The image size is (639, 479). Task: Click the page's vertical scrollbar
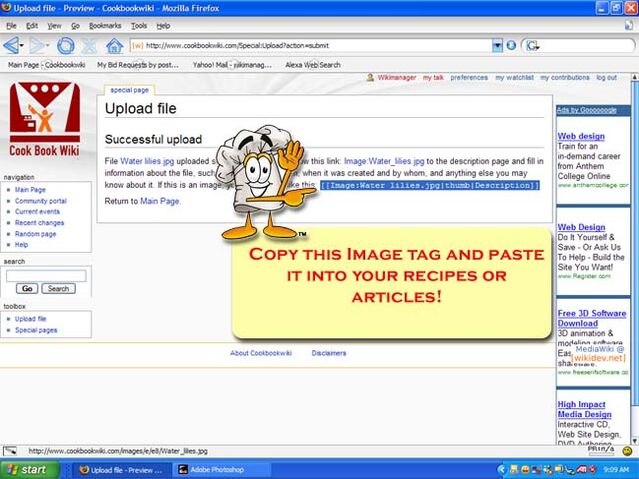click(635, 245)
